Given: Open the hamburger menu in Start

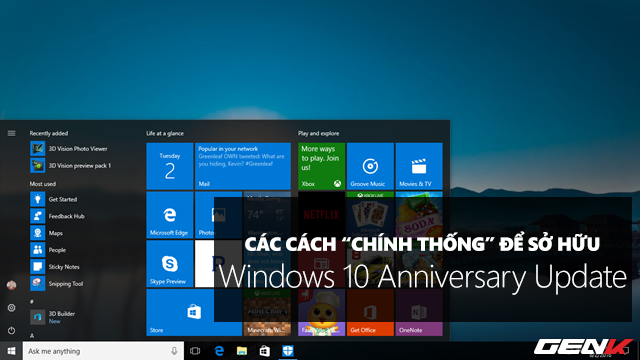Looking at the screenshot, I should 11,133.
